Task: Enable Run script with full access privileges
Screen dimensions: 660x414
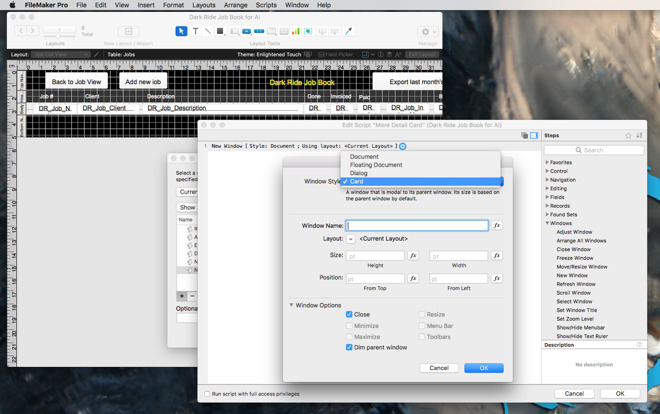Action: [x=207, y=394]
